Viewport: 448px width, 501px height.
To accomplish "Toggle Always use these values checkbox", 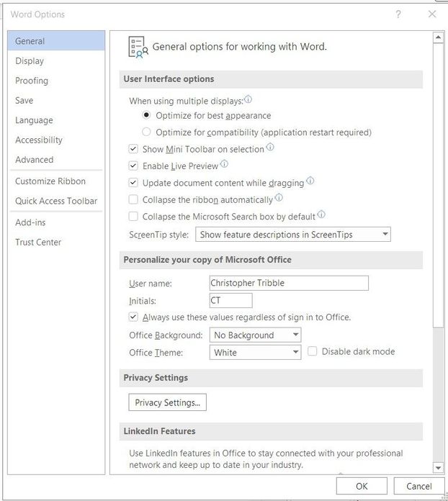I will pyautogui.click(x=133, y=317).
